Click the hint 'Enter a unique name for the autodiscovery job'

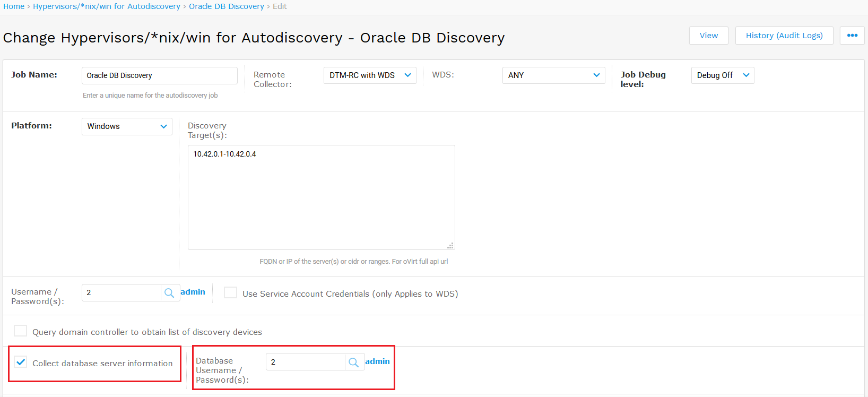tap(150, 96)
